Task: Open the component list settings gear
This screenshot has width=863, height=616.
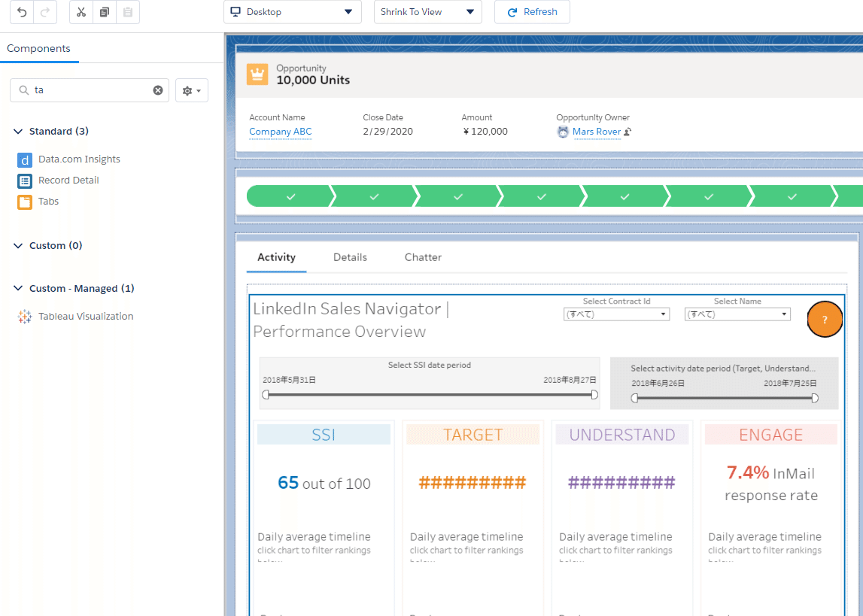Action: pos(192,90)
